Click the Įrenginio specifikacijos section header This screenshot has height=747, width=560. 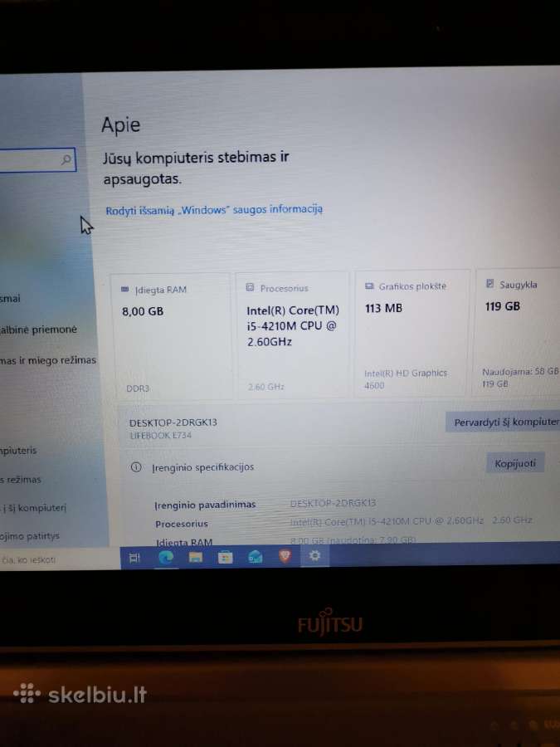click(x=202, y=467)
